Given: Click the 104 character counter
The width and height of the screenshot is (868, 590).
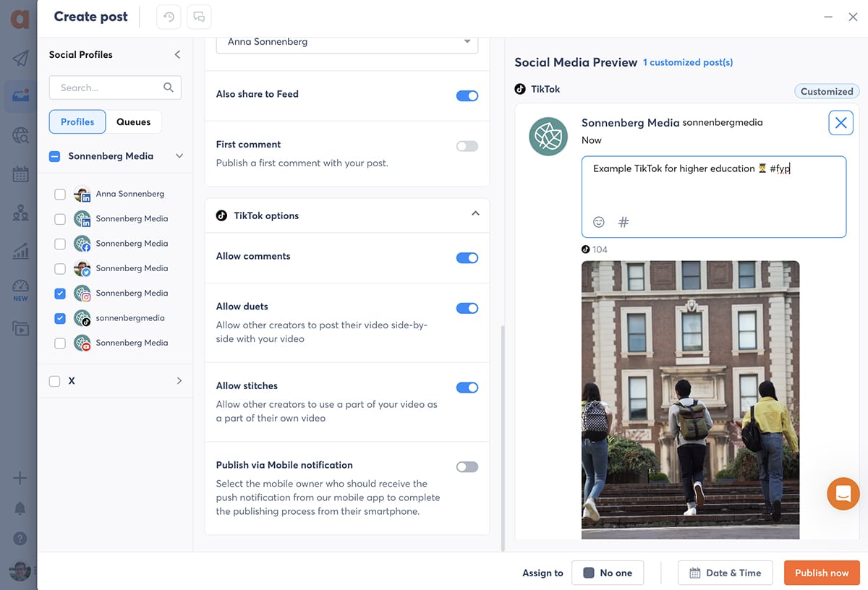Looking at the screenshot, I should coord(595,249).
